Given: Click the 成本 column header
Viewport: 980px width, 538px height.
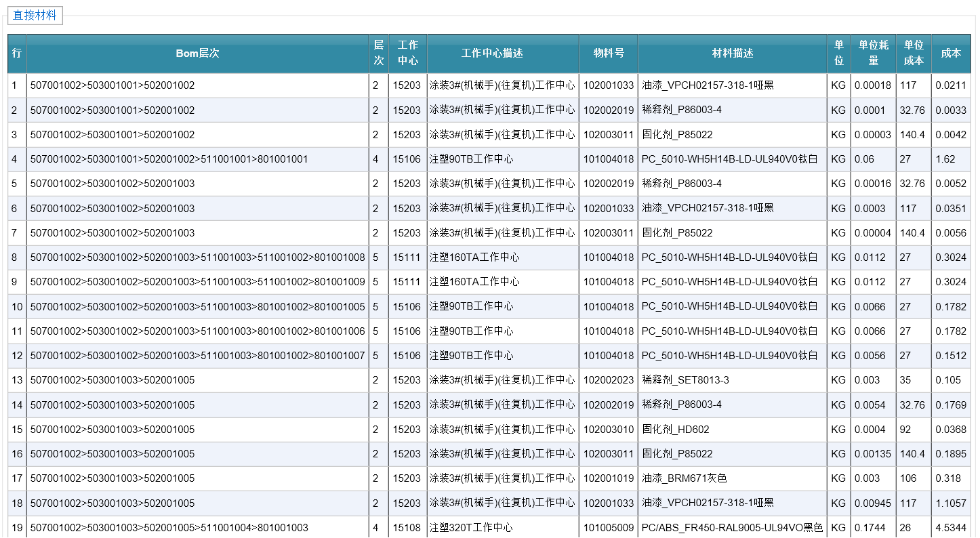Looking at the screenshot, I should (951, 53).
